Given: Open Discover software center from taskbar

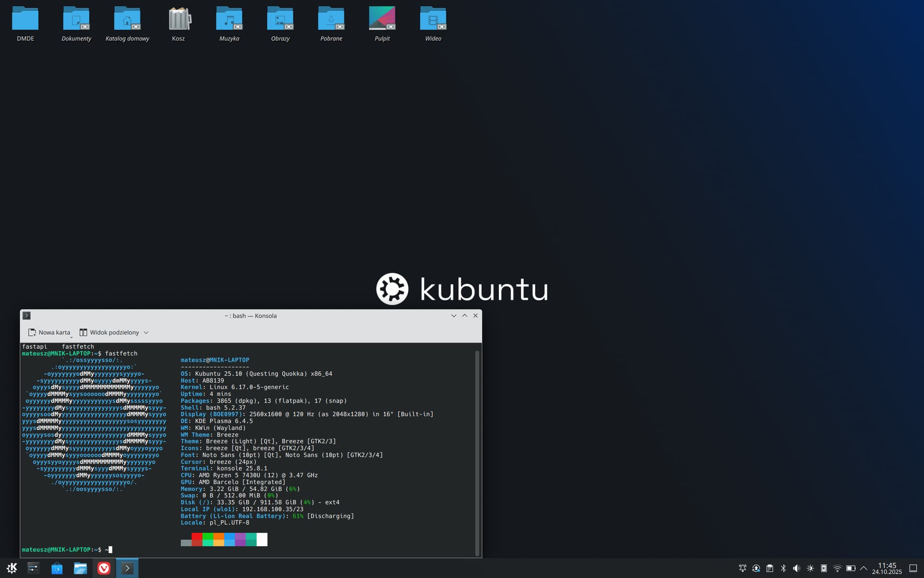Looking at the screenshot, I should (x=57, y=568).
